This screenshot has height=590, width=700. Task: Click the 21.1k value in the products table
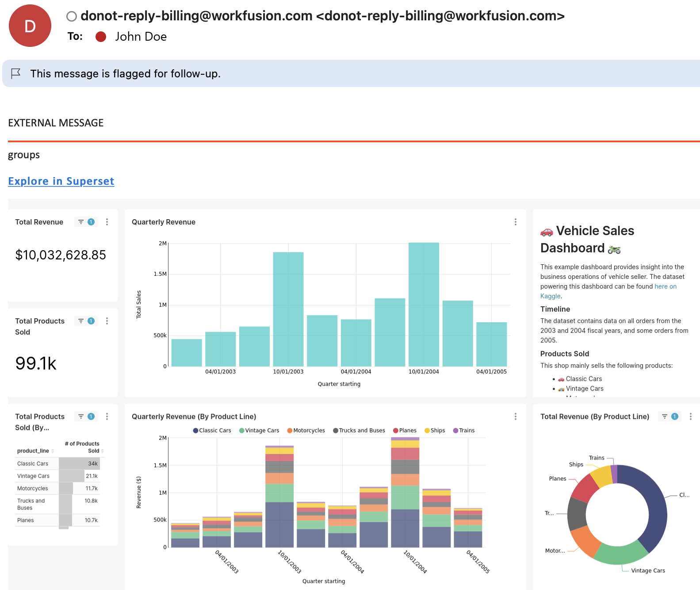pos(92,476)
